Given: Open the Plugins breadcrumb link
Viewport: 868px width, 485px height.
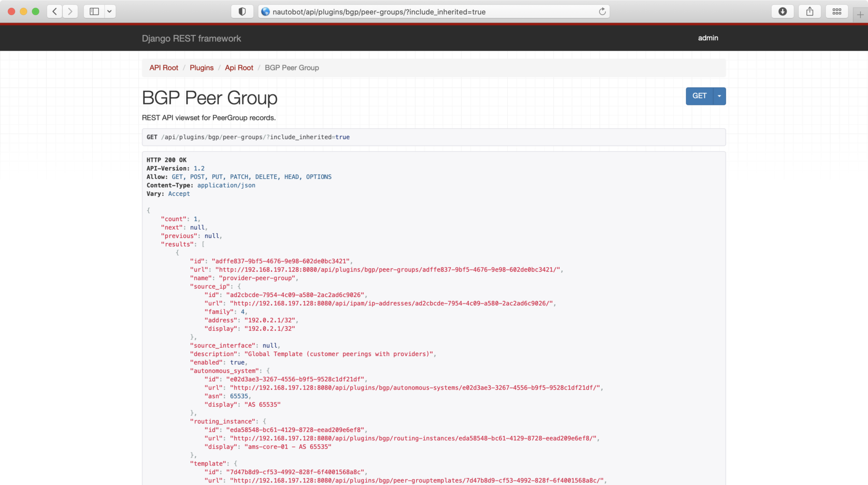Looking at the screenshot, I should point(202,67).
